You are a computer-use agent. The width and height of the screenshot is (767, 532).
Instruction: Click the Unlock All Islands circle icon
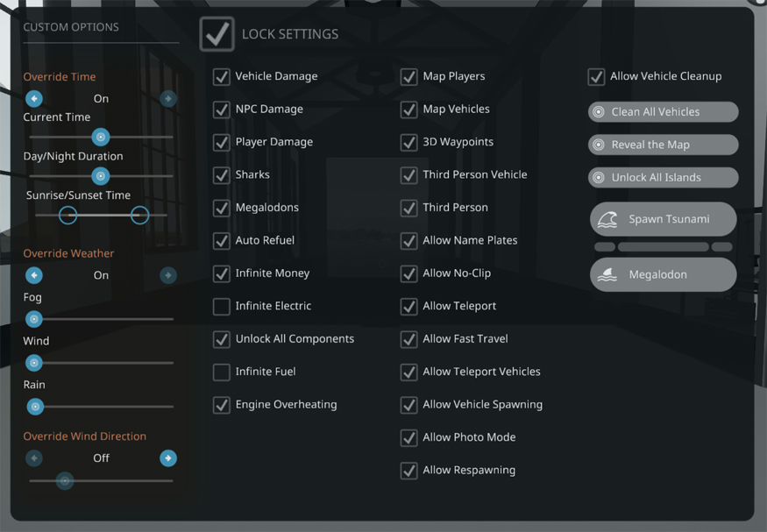pyautogui.click(x=599, y=177)
